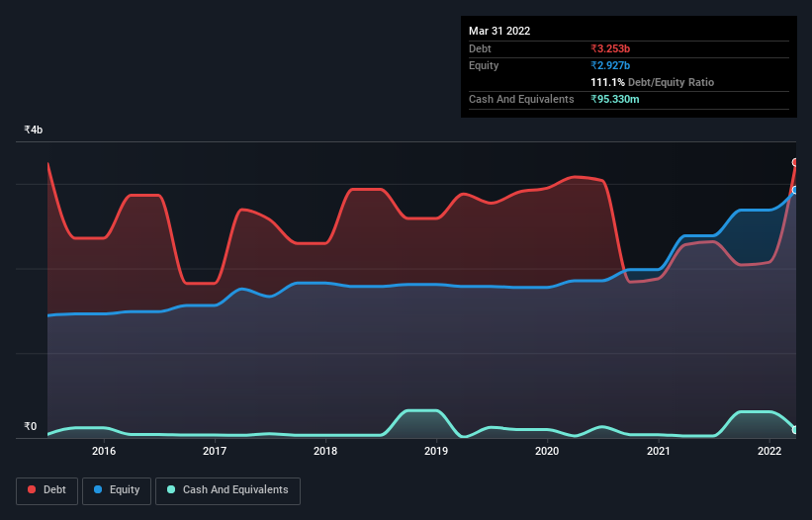Image resolution: width=812 pixels, height=520 pixels.
Task: Click the 2019 x-axis label
Action: coord(436,451)
